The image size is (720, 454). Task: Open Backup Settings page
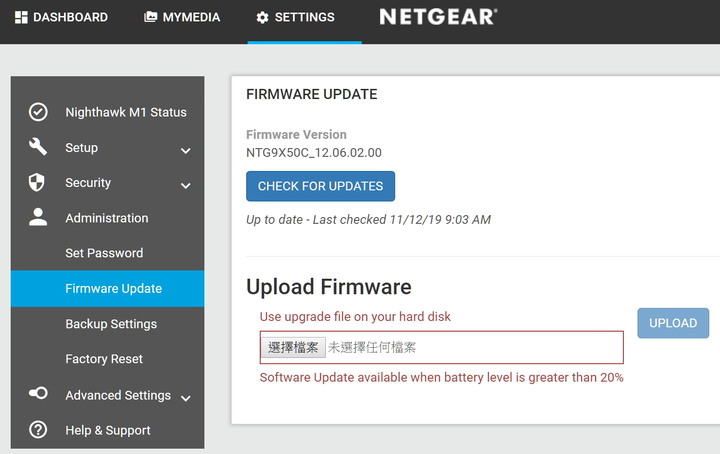(111, 324)
